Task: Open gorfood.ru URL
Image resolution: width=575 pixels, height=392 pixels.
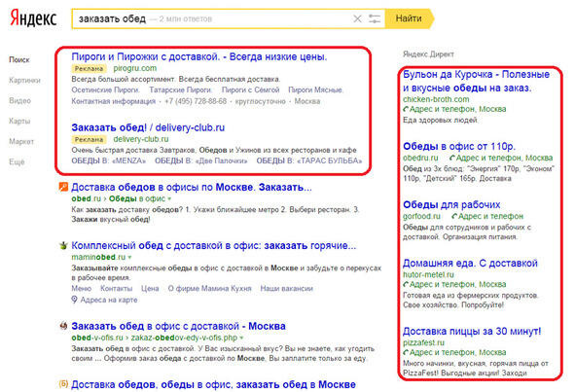Action: [x=421, y=216]
